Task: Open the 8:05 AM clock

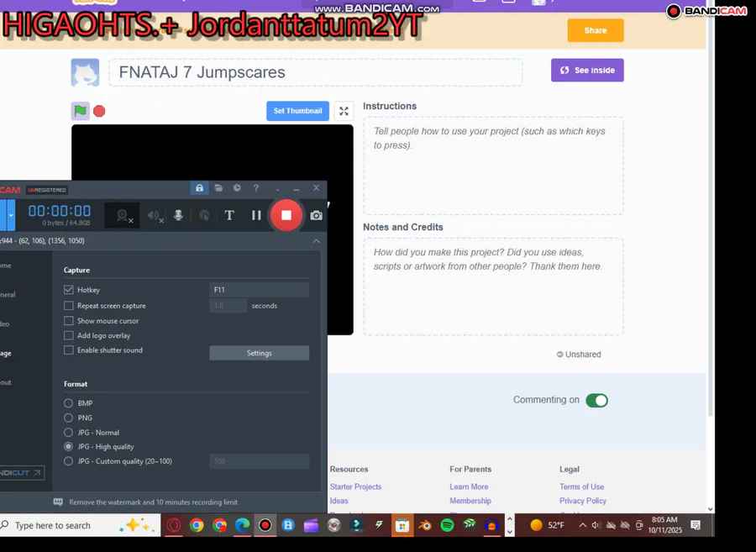Action: (665, 524)
